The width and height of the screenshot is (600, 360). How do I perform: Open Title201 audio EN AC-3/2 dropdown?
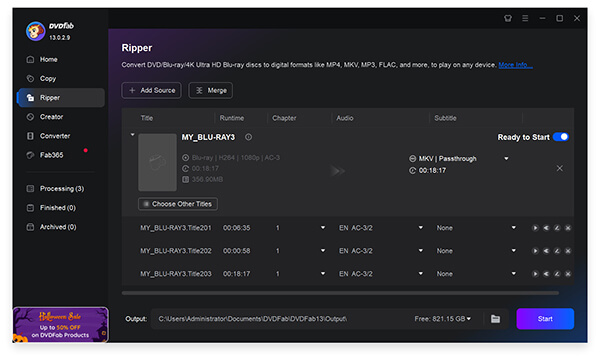click(421, 228)
